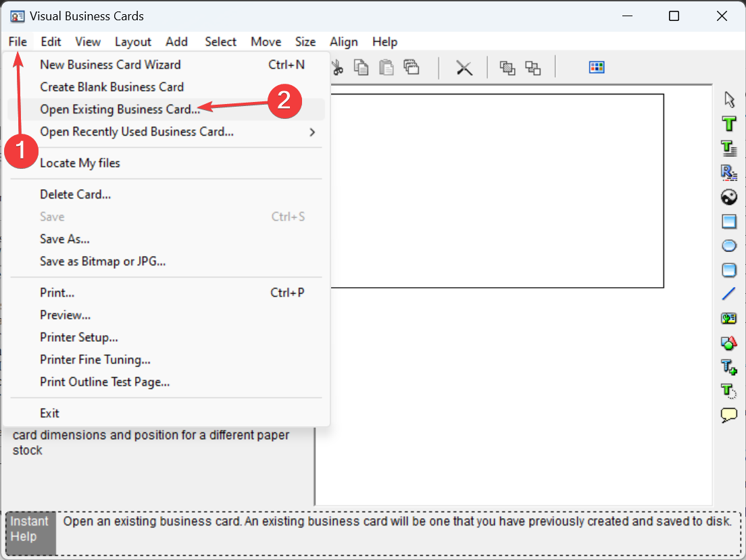The width and height of the screenshot is (746, 560).
Task: Click the Send to Back toolbar icon
Action: click(x=533, y=68)
